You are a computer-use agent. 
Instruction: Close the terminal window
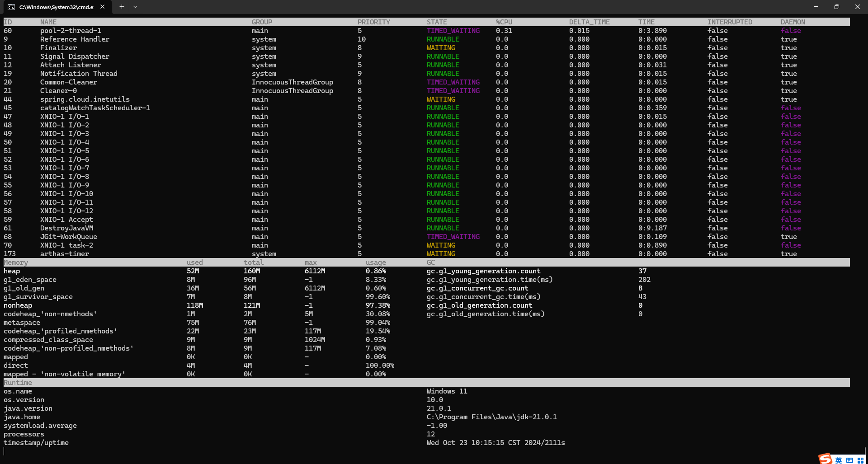point(857,7)
